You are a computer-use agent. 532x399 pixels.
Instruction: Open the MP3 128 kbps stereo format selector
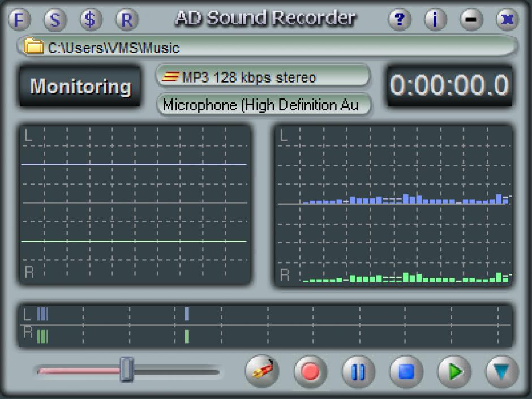[263, 76]
